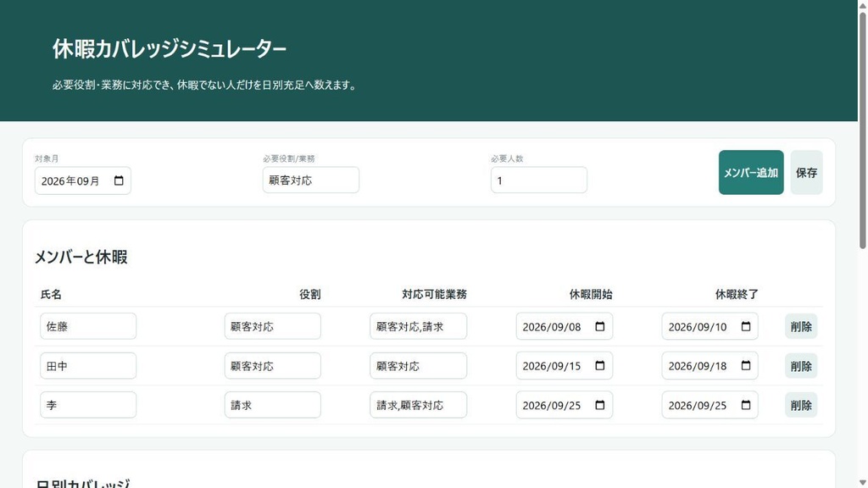
Task: Click the 役割 column header
Action: point(310,294)
